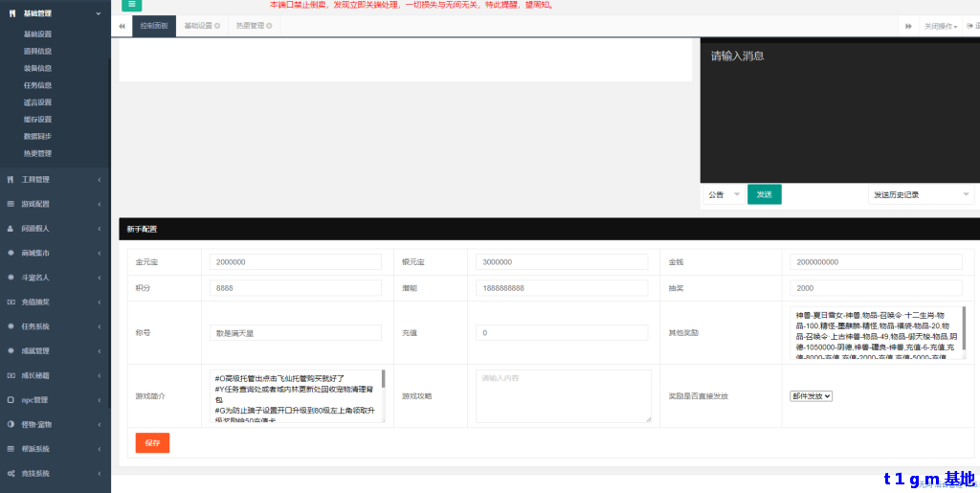980x493 pixels.
Task: Open the 邮件发放 reward delivery dropdown
Action: point(812,396)
